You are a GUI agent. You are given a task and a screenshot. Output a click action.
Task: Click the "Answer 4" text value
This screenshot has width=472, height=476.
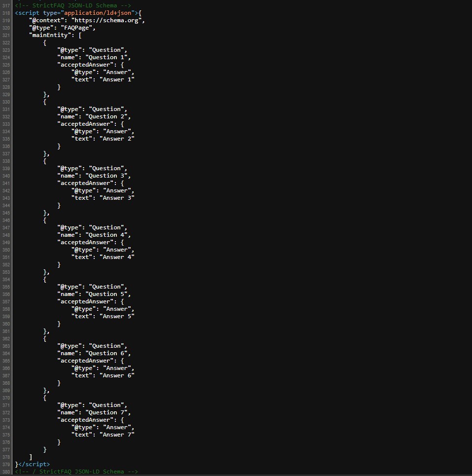click(x=117, y=257)
